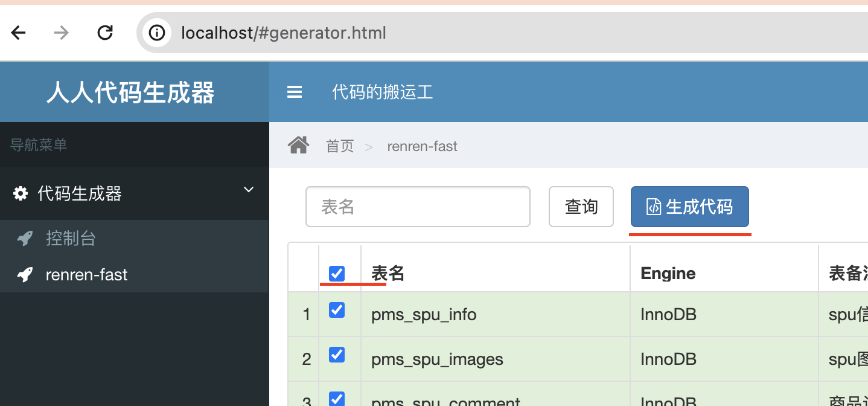Click the Engine column header
The width and height of the screenshot is (868, 406).
pyautogui.click(x=668, y=274)
